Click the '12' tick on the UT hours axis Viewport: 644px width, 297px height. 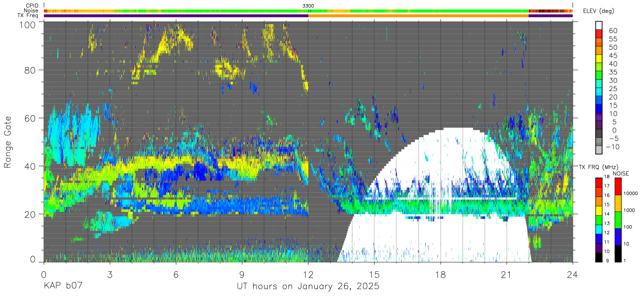point(308,274)
